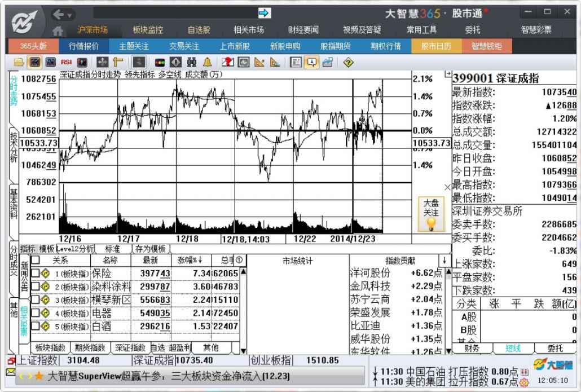Click the 委托 tab in the bottom right panel
This screenshot has height=392, width=581.
pyautogui.click(x=555, y=348)
